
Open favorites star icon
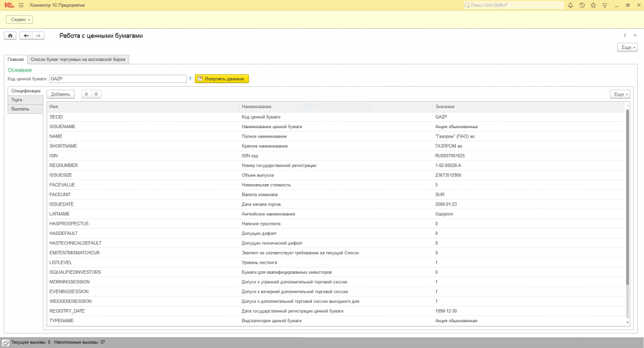coord(594,5)
